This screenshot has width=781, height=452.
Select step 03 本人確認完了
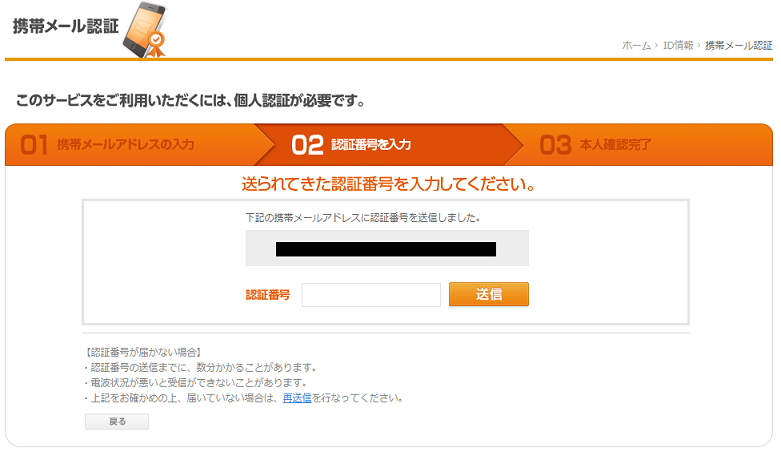(595, 145)
